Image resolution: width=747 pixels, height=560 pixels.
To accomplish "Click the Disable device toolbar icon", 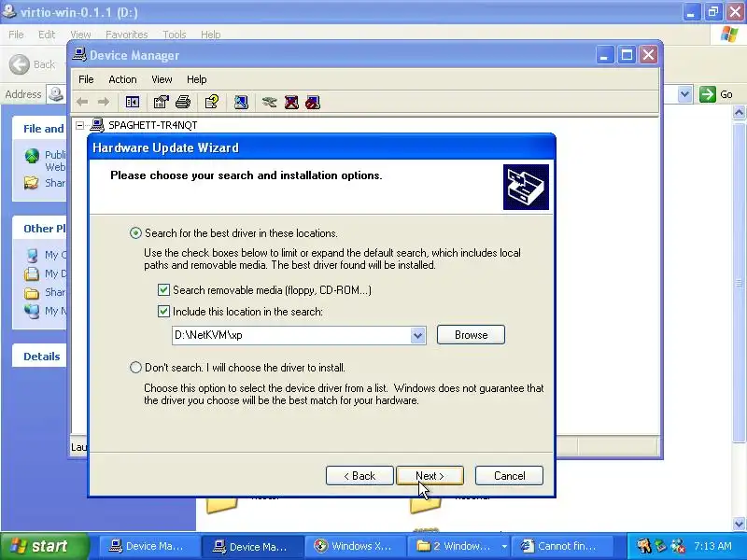I will [313, 102].
